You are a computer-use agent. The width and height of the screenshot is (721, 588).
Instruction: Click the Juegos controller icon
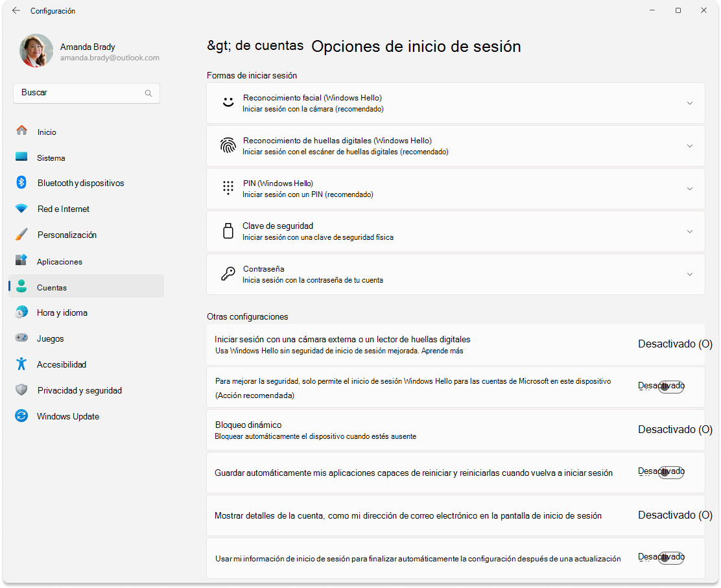click(21, 338)
